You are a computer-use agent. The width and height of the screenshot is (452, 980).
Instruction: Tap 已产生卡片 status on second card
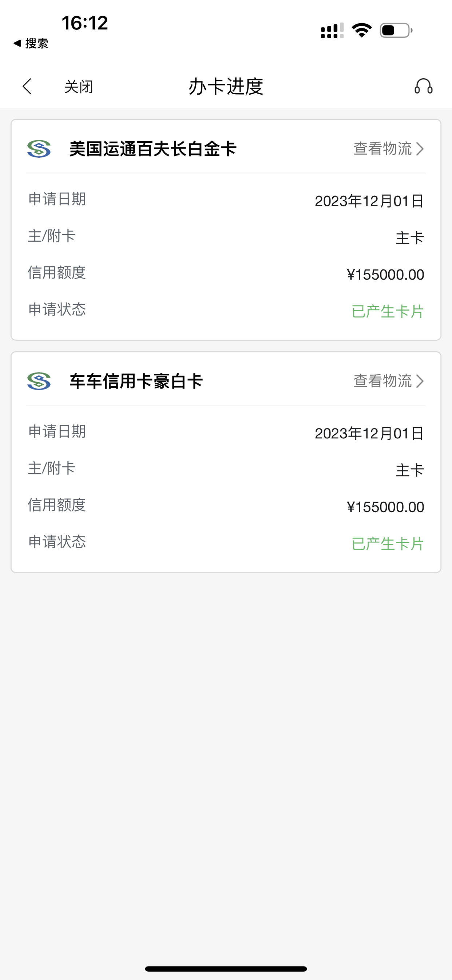(388, 544)
